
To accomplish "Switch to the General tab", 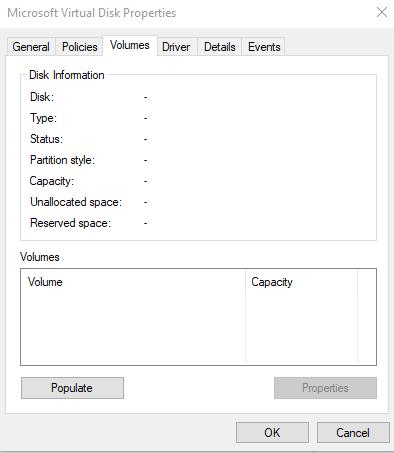I will pos(31,47).
